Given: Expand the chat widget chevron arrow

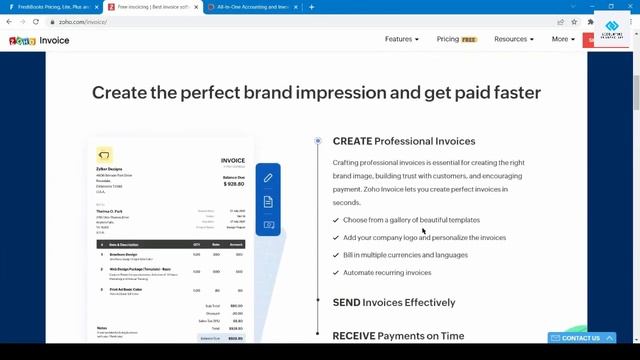Looking at the screenshot, I should pos(609,338).
